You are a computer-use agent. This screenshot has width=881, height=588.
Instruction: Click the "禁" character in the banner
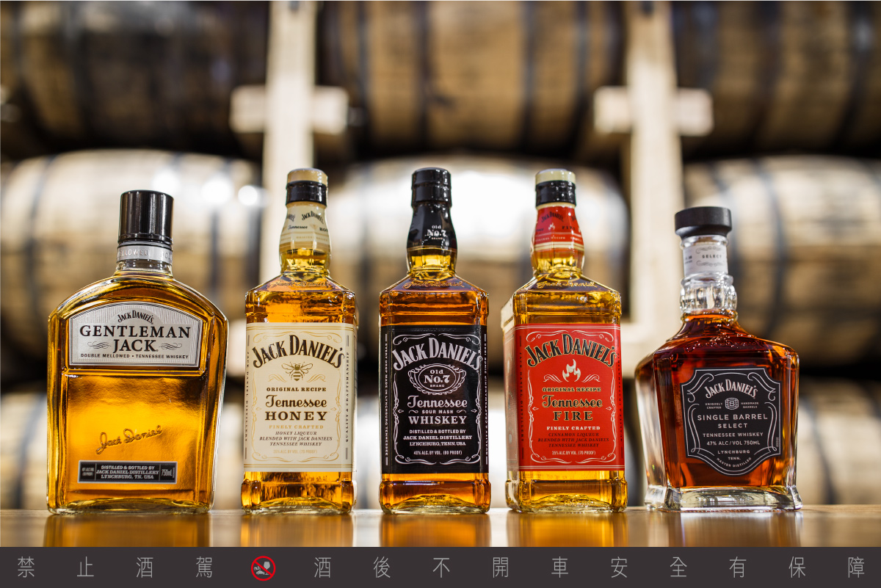[26, 567]
